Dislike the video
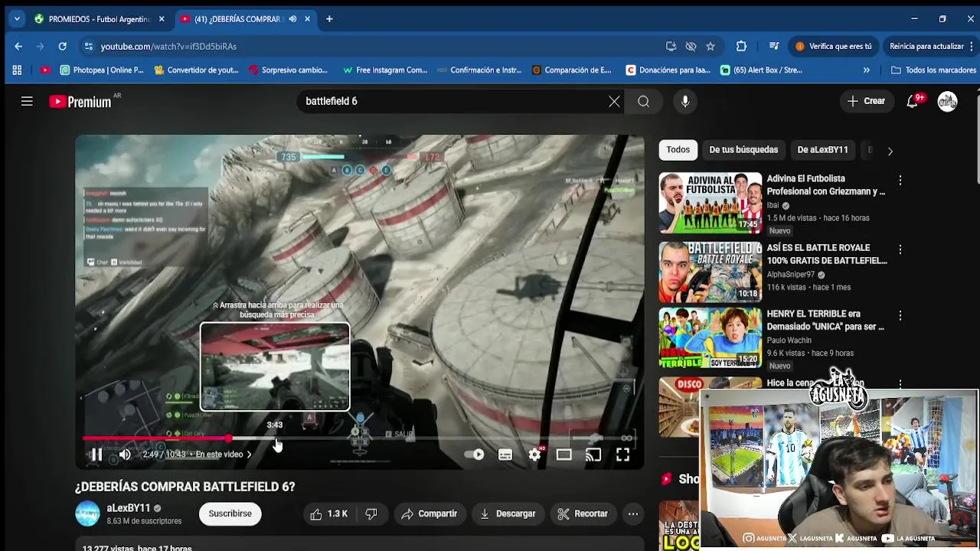The height and width of the screenshot is (551, 980). tap(371, 514)
